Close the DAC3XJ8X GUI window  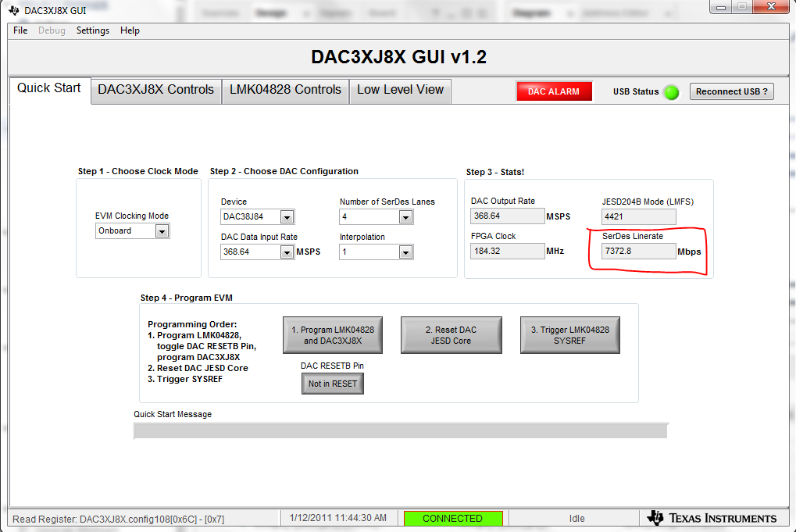click(x=771, y=6)
